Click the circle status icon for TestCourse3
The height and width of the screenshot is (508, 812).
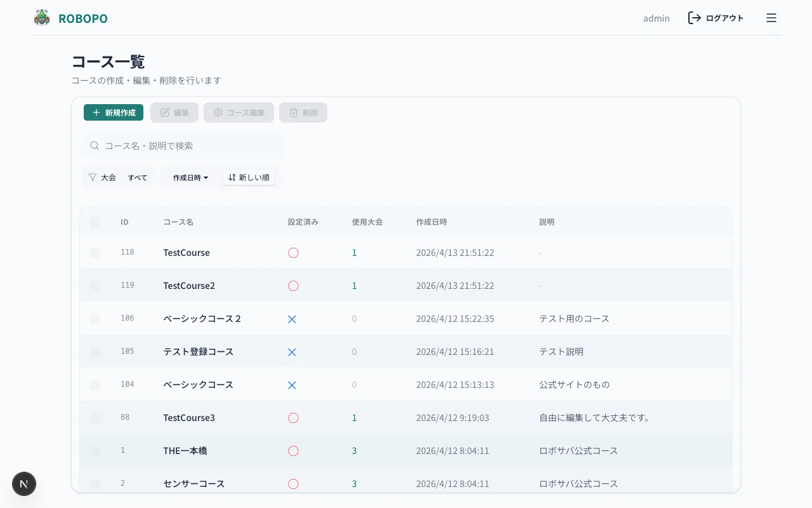pyautogui.click(x=293, y=418)
